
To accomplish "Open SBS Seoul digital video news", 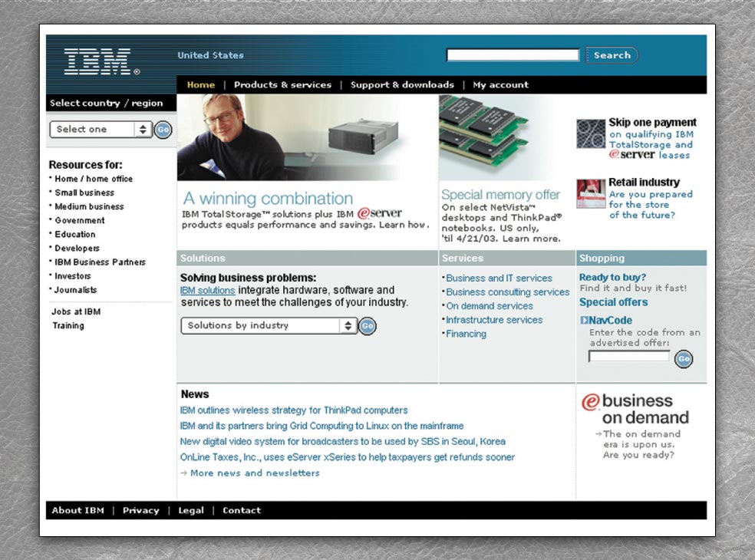I will 343,442.
